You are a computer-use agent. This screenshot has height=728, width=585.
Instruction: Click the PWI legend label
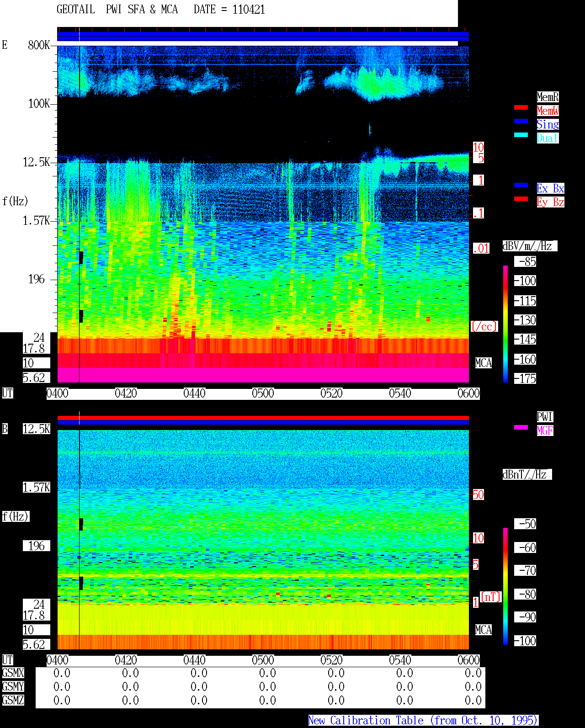click(x=545, y=417)
